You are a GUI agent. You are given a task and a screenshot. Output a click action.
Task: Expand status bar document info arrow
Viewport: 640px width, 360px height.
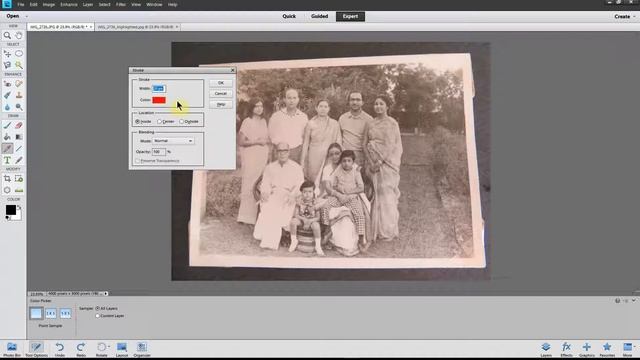point(106,293)
